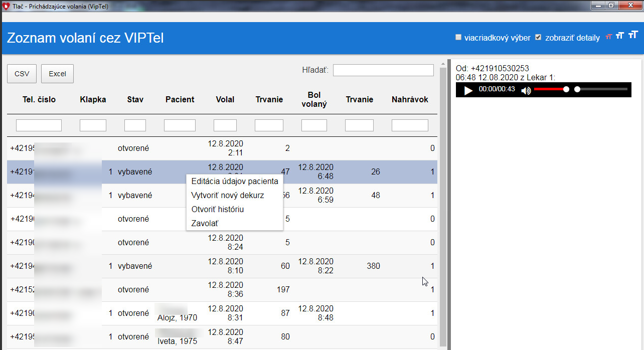Select the row called at 12.8.2020 8:24
This screenshot has width=644, height=350.
[222, 243]
